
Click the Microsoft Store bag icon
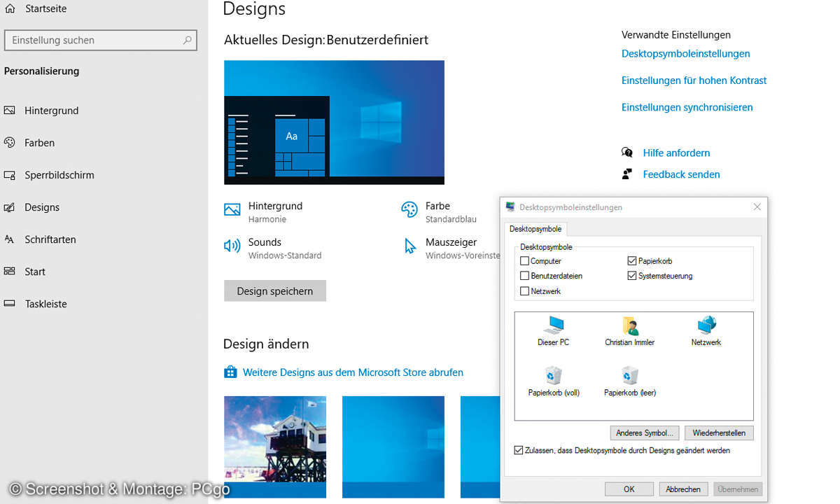(230, 372)
